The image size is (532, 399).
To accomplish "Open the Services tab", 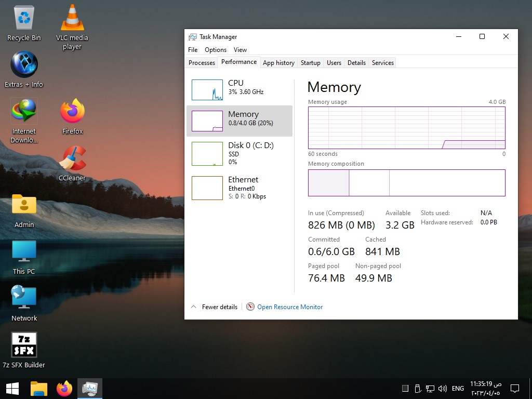I will (383, 63).
